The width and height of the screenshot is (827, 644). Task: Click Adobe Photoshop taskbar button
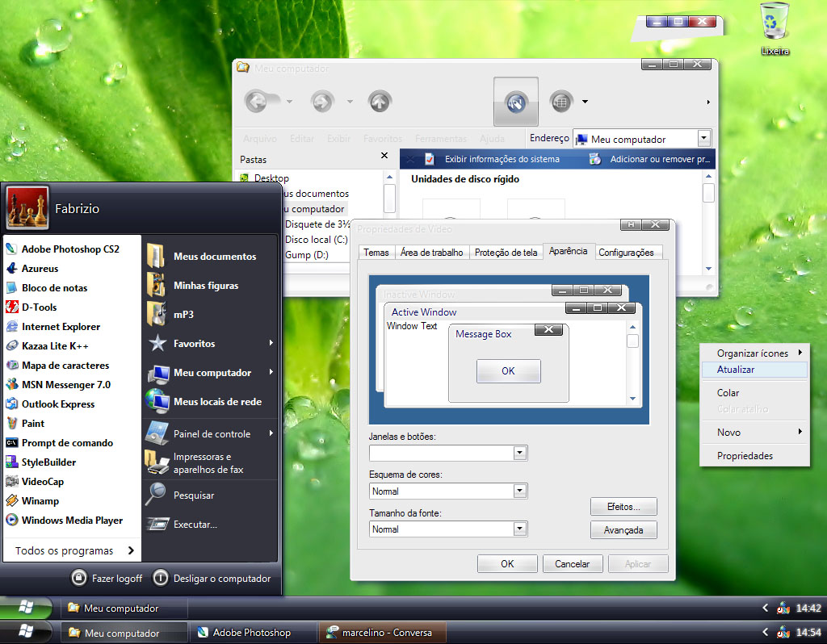click(x=253, y=633)
